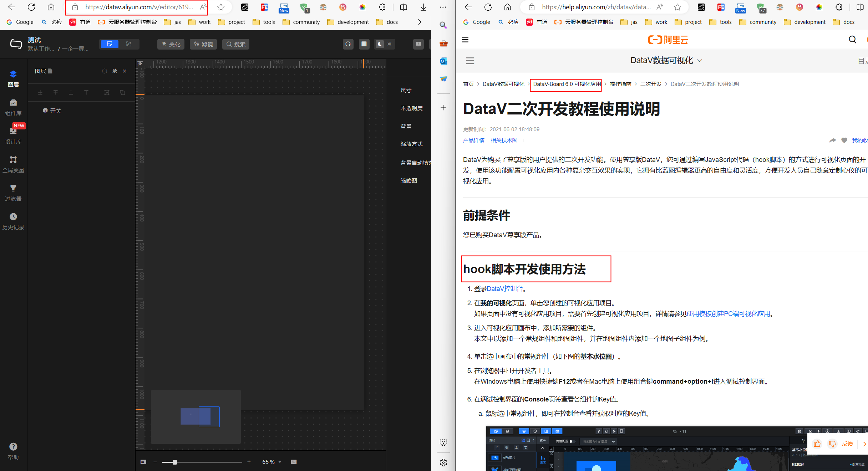
Task: Open keyboard shortcuts icon in bottom bar
Action: tap(294, 462)
